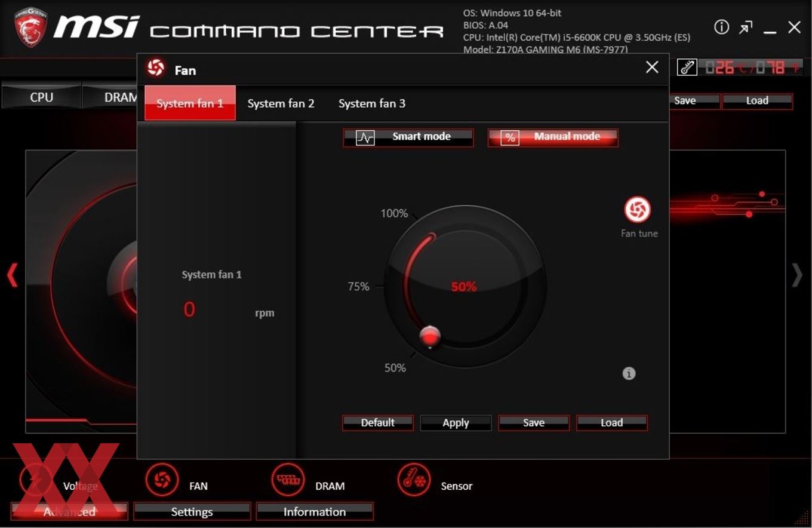Select Manual mode for the fan
This screenshot has width=812, height=528.
(552, 137)
